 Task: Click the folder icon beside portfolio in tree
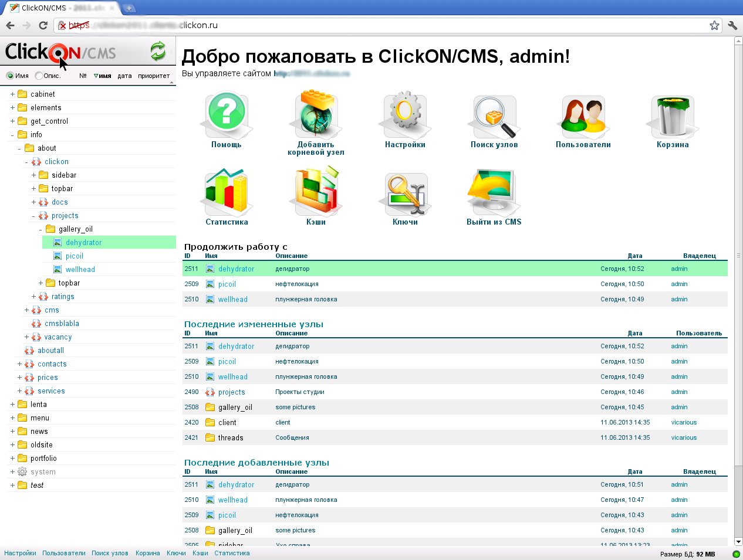(22, 458)
